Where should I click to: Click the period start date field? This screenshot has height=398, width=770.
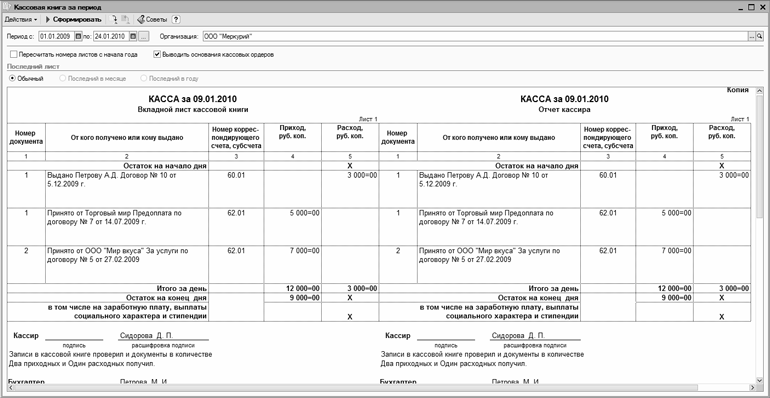click(x=56, y=36)
